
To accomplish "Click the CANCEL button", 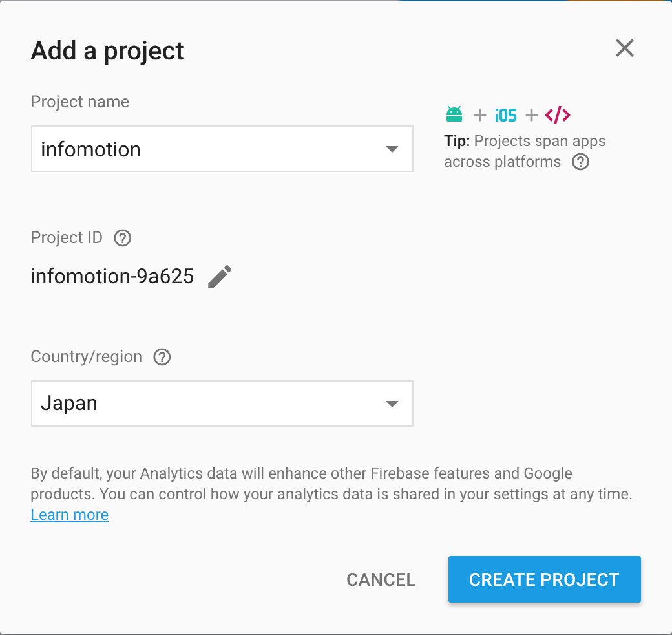I will click(x=381, y=579).
